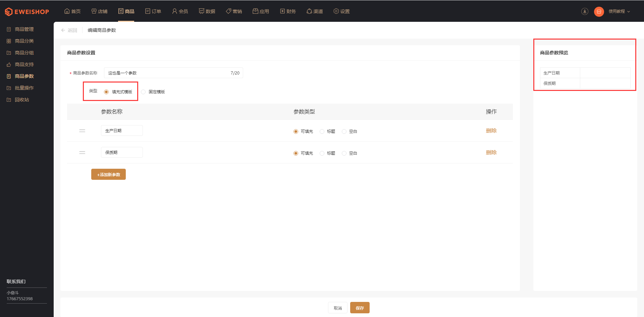This screenshot has width=644, height=317.
Task: Click the 商品参数名称 input field
Action: pyautogui.click(x=173, y=73)
